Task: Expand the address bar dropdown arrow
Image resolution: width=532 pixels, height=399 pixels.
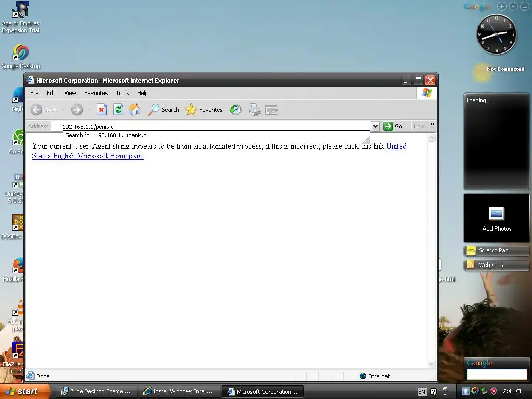Action: [x=375, y=126]
